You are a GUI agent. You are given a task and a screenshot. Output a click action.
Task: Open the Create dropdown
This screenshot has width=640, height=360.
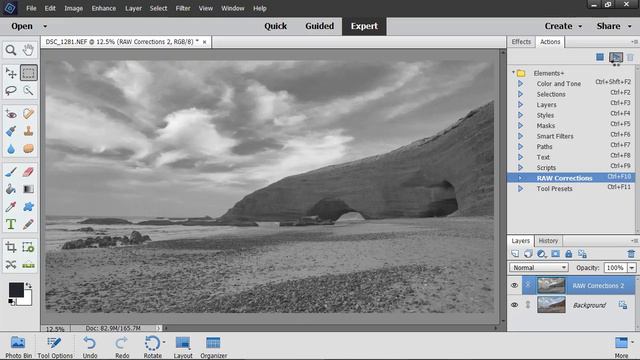tap(563, 26)
